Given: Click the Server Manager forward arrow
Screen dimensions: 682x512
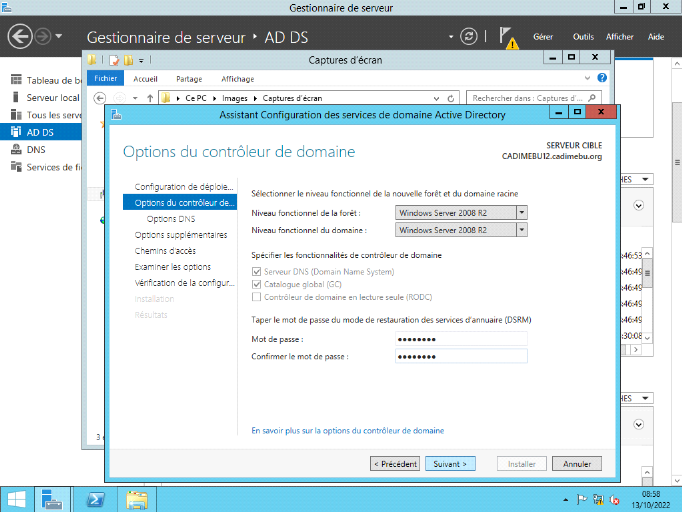Looking at the screenshot, I should (43, 36).
